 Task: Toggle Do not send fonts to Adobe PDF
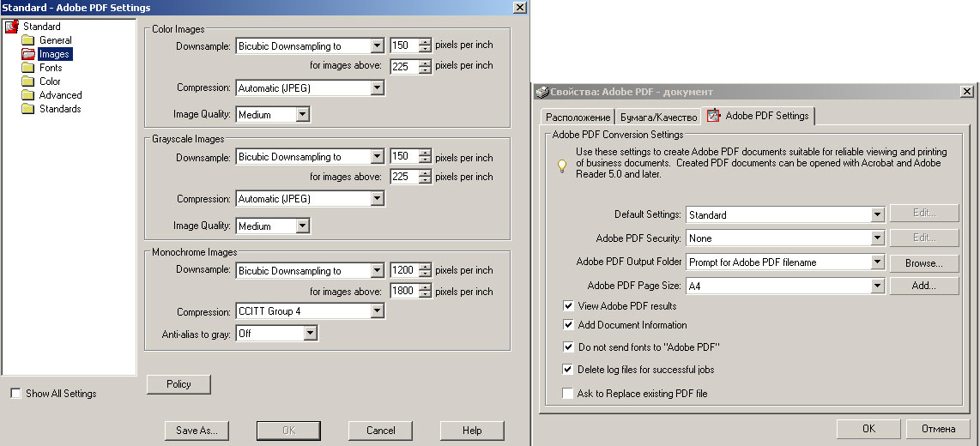tap(568, 347)
